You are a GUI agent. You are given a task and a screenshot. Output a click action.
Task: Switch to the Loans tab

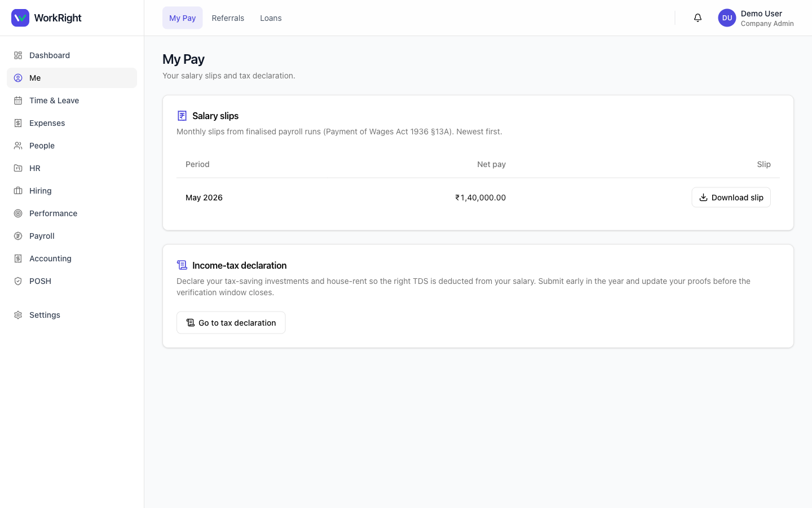(271, 18)
